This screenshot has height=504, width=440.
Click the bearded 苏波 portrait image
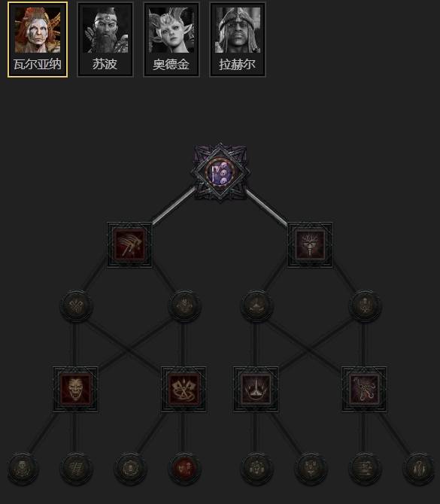pos(105,30)
